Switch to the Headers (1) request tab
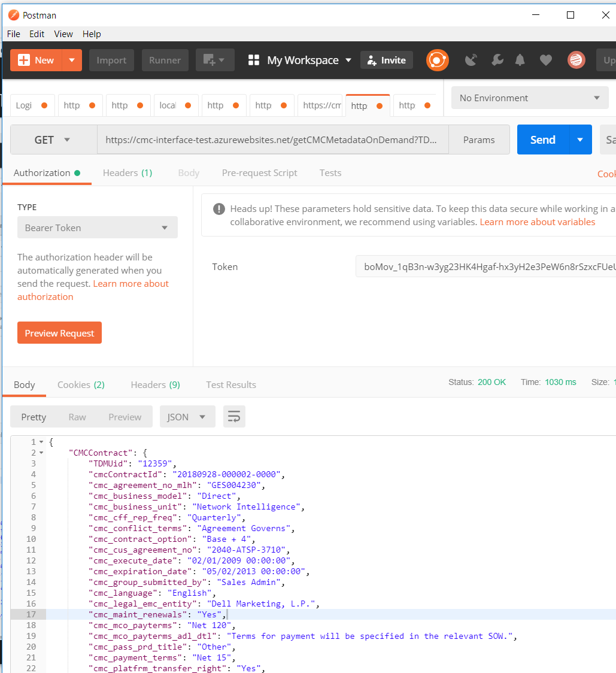The image size is (616, 673). coord(128,173)
